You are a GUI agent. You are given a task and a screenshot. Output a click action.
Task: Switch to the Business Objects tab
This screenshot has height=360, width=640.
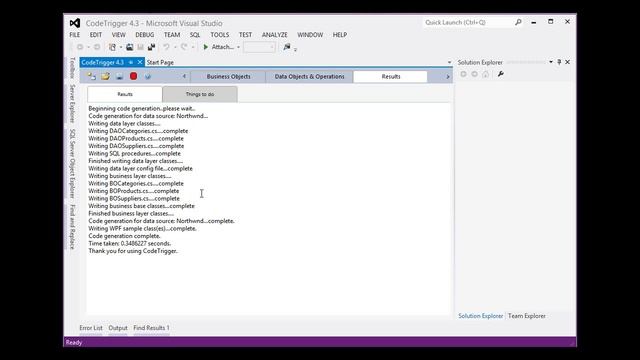coord(228,77)
